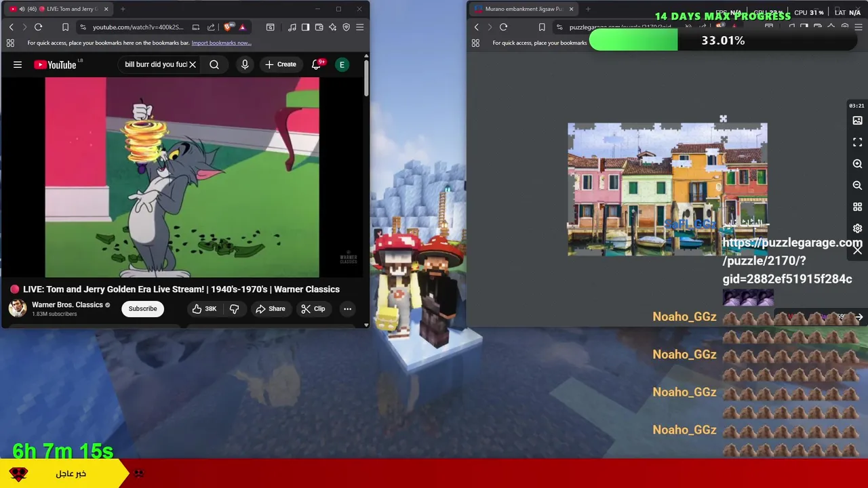This screenshot has height=488, width=868.
Task: Open the YouTube guide hamburger menu
Action: (18, 64)
